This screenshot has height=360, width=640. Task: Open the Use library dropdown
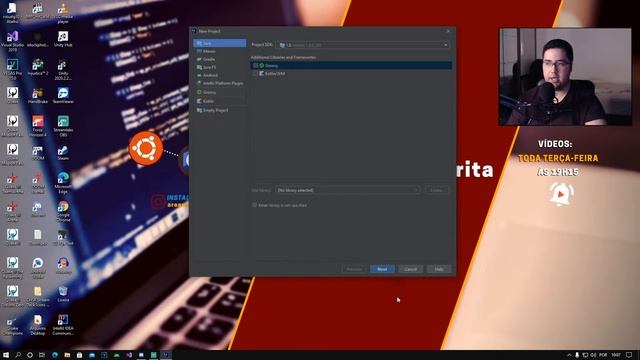348,190
